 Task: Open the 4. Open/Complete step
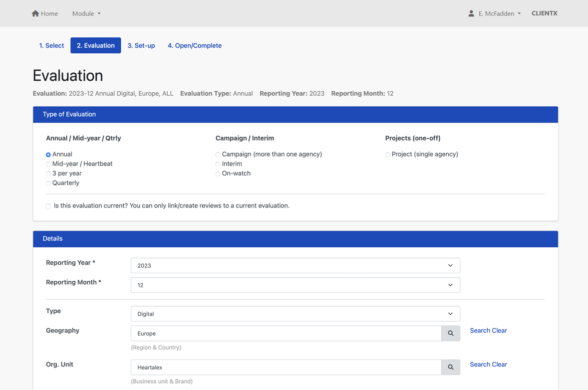195,45
